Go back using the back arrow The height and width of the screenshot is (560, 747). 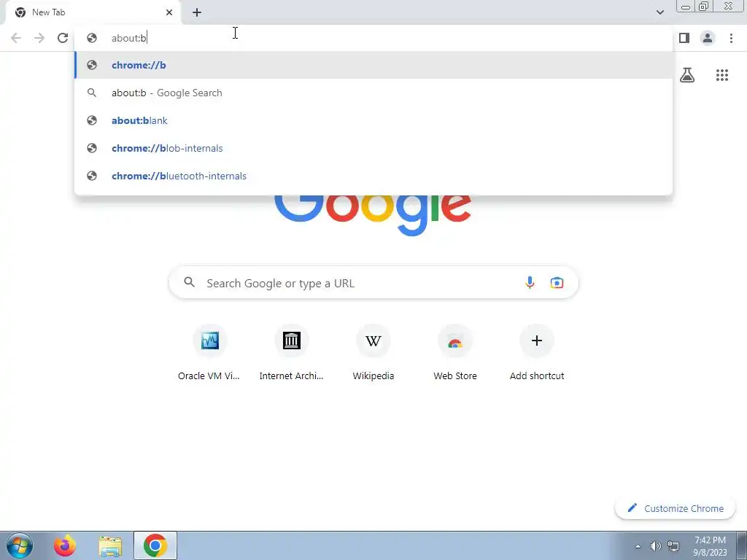click(16, 38)
